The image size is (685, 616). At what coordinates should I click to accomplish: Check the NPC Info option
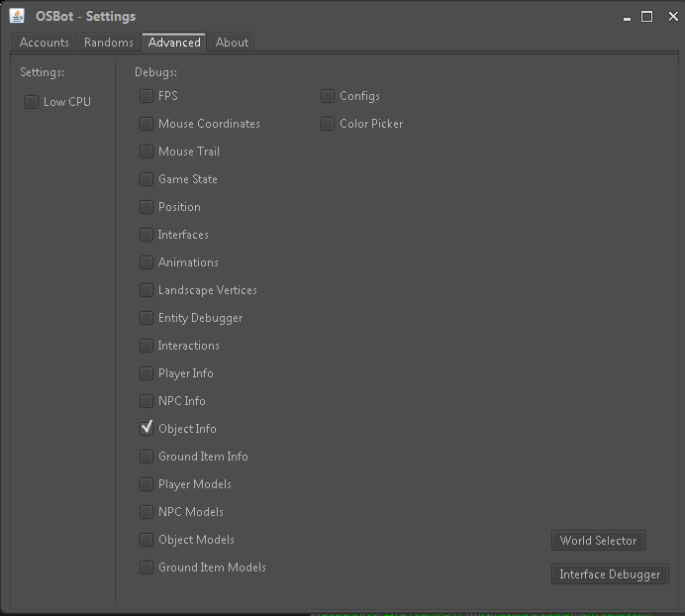pos(147,401)
